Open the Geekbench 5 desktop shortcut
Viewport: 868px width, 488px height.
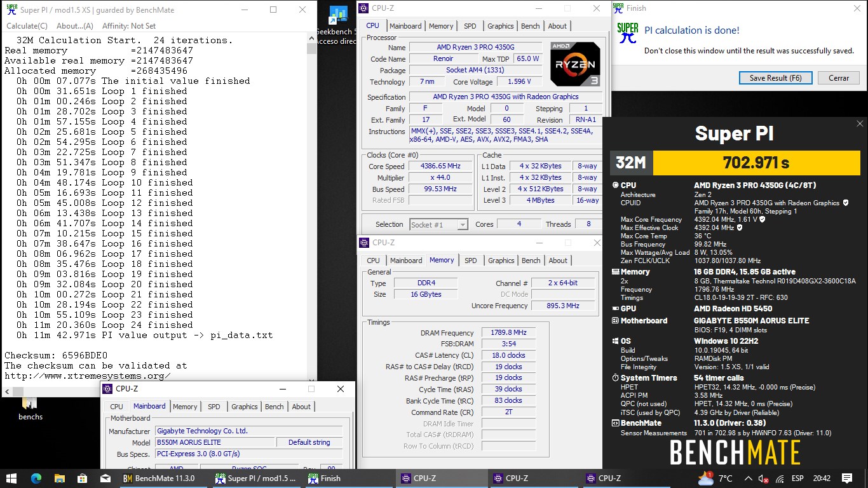pos(337,25)
